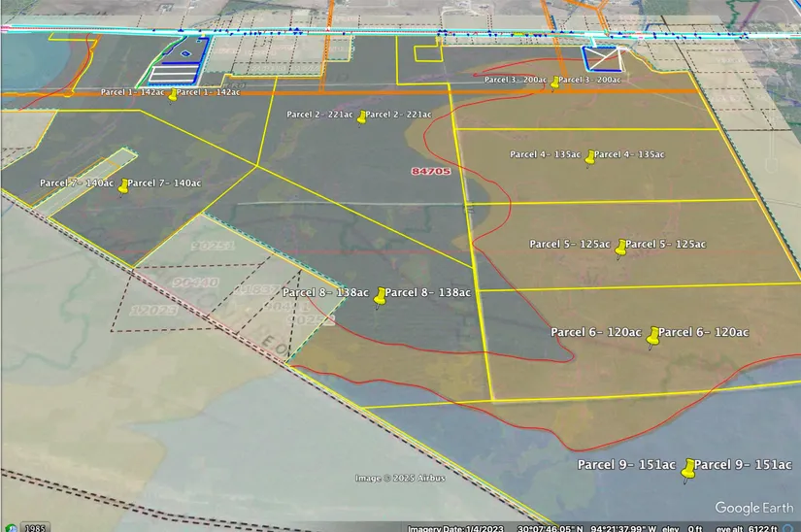
Task: Open the Parcel 7 - 140ac placemark pin
Action: (123, 184)
